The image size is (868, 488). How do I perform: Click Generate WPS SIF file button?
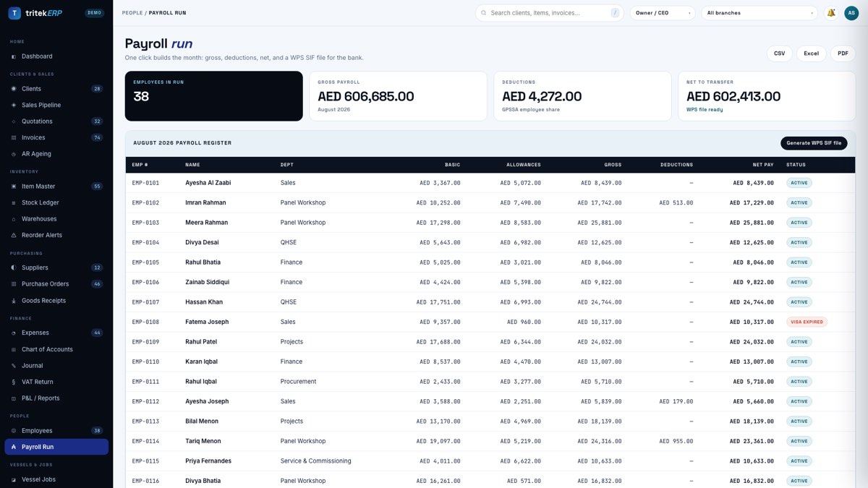click(814, 143)
